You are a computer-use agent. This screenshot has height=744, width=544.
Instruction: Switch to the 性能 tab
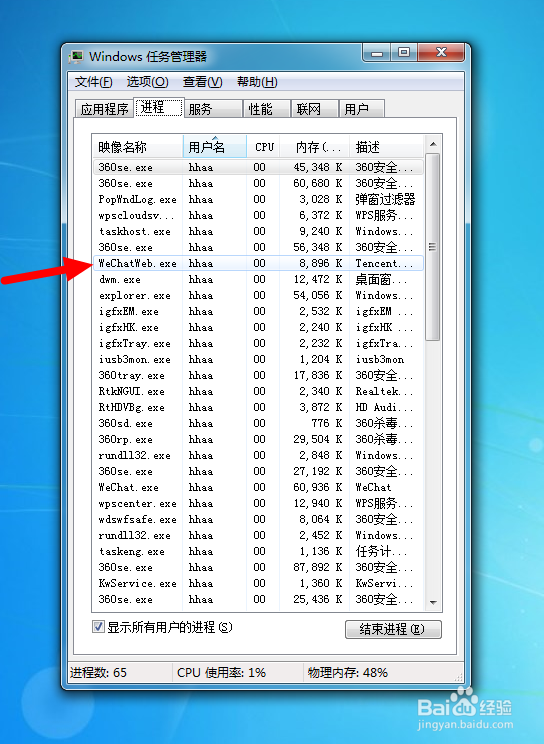pyautogui.click(x=266, y=109)
